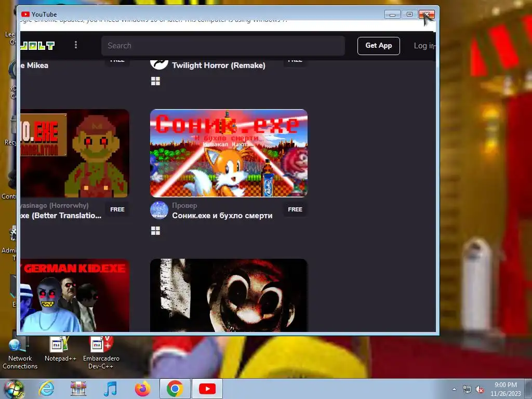
Task: Click FREE badge on Соник.exe game
Action: (295, 209)
